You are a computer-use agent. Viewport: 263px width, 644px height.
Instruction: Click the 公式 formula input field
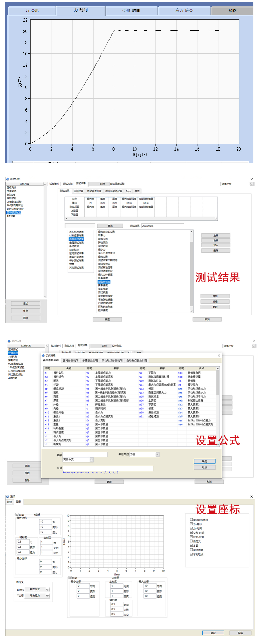108,468
